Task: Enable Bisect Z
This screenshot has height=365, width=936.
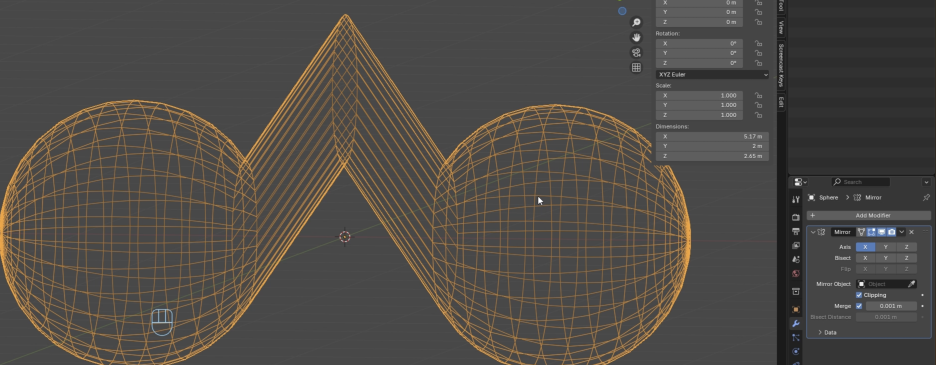Action: pos(907,258)
